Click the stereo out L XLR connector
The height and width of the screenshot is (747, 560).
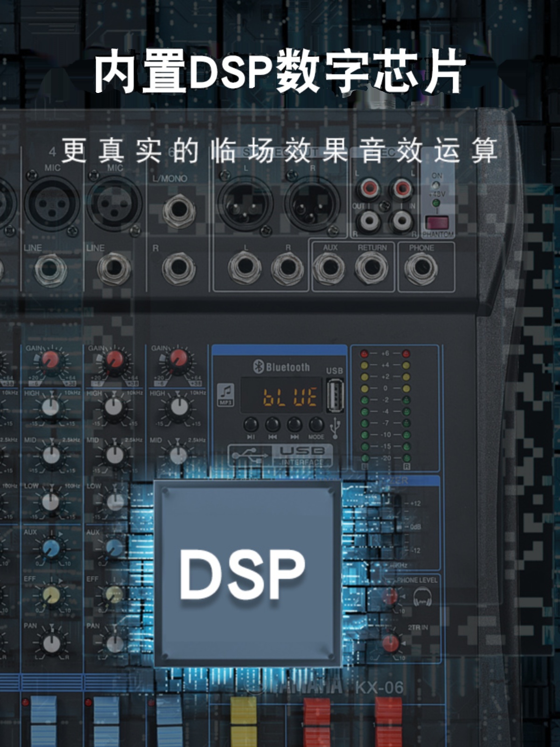pyautogui.click(x=246, y=204)
